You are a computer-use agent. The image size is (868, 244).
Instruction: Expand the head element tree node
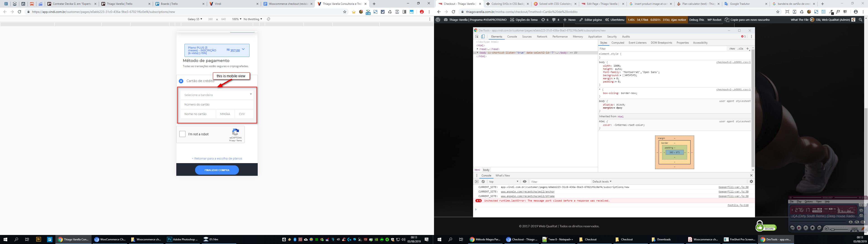pyautogui.click(x=477, y=49)
